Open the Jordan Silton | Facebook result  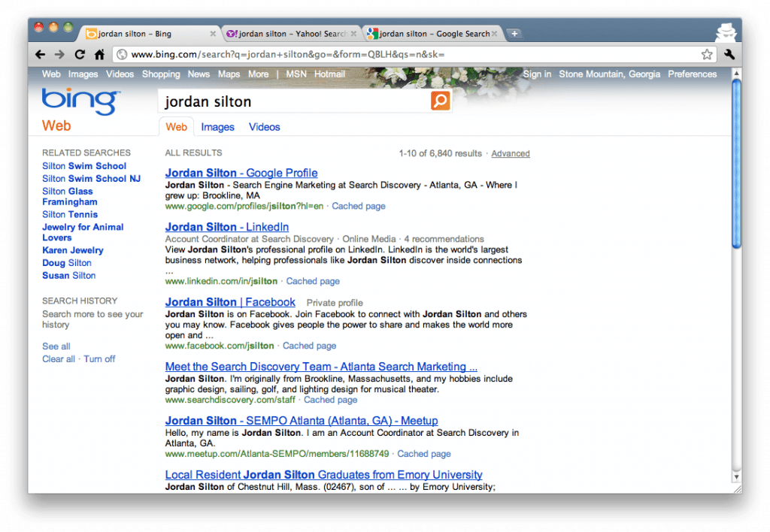coord(230,302)
